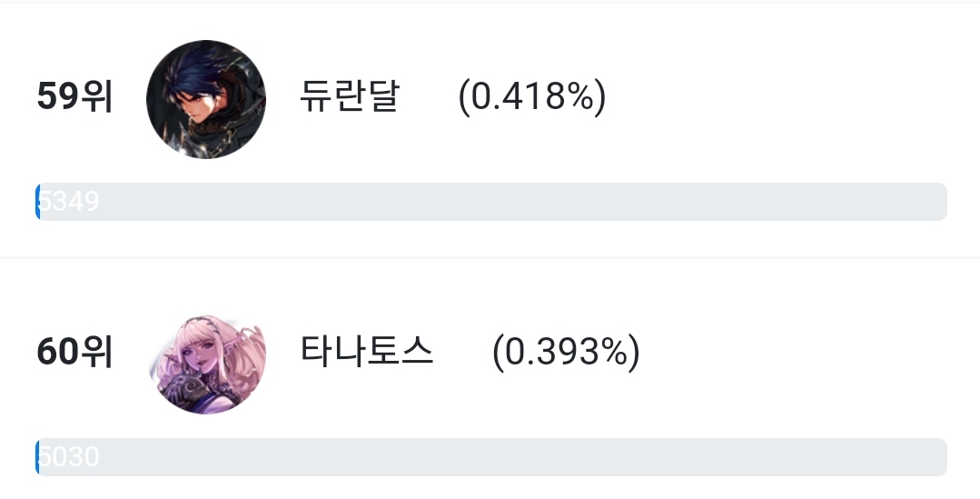980x499 pixels.
Task: Click the blue fill of the 5030 bar
Action: click(37, 457)
